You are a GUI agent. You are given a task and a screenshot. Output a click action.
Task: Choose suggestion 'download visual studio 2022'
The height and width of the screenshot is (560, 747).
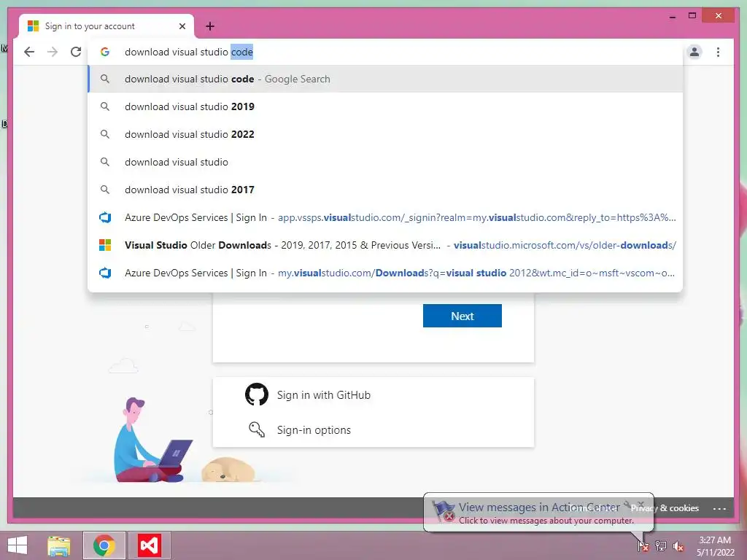pos(385,134)
